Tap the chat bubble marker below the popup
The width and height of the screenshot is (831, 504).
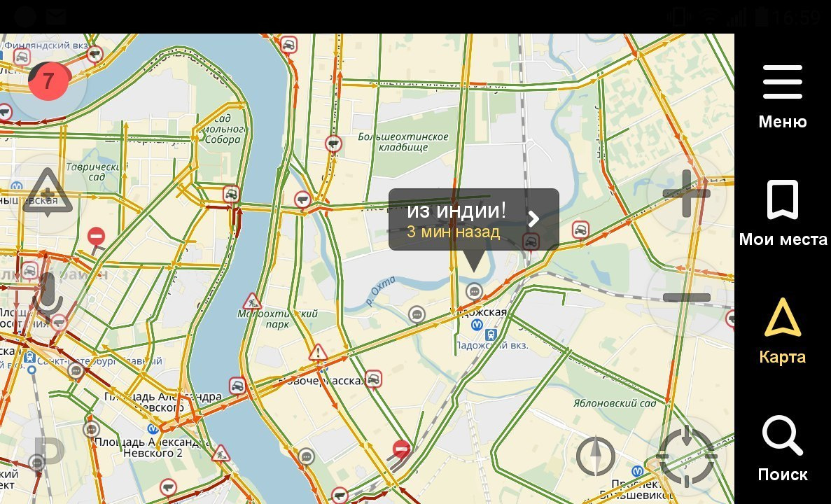click(x=474, y=291)
